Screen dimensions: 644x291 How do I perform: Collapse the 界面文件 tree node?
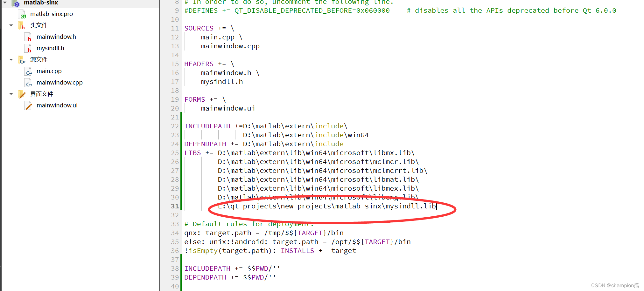coord(11,94)
